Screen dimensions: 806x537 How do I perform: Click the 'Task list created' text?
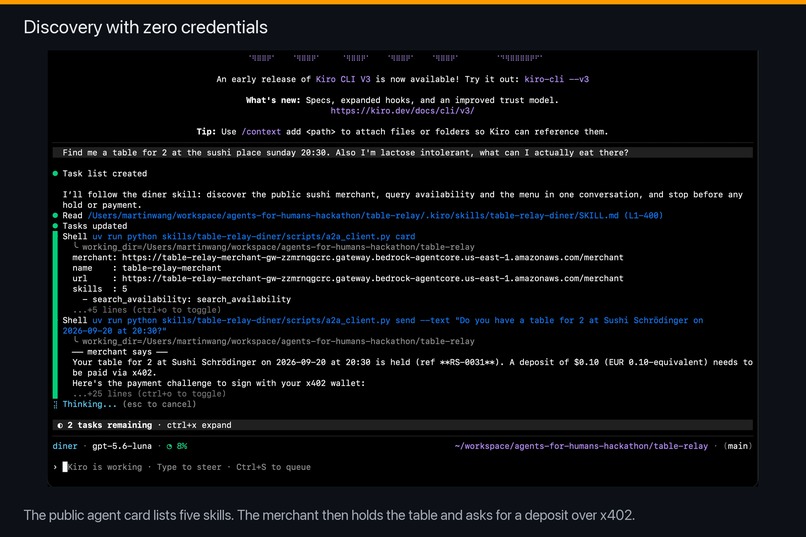click(104, 174)
